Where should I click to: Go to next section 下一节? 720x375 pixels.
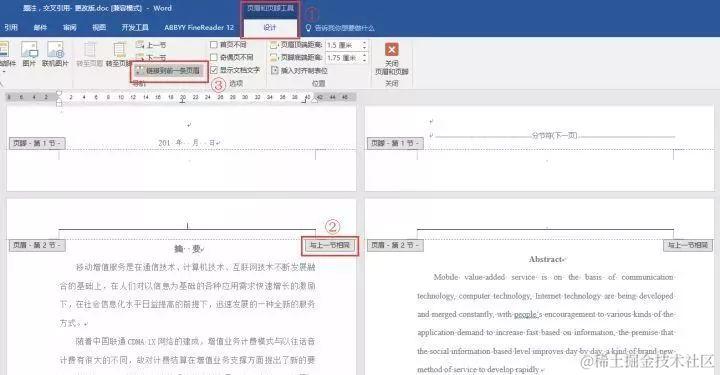(151, 57)
